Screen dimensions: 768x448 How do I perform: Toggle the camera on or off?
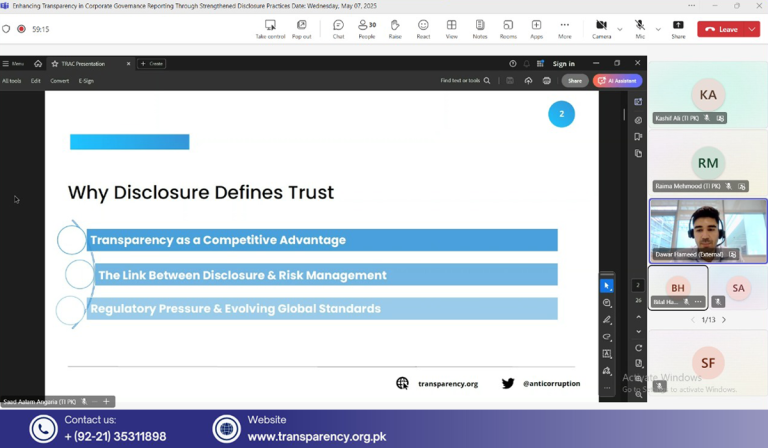(x=601, y=28)
